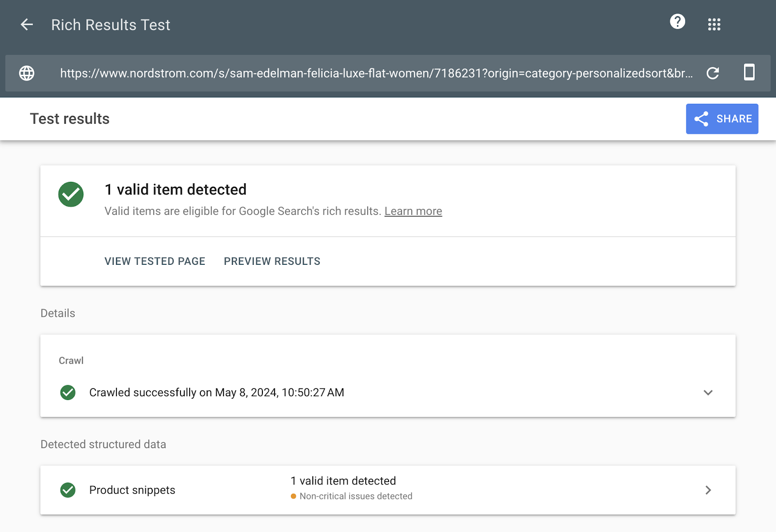Follow the Learn more link
The height and width of the screenshot is (532, 776).
pos(413,211)
